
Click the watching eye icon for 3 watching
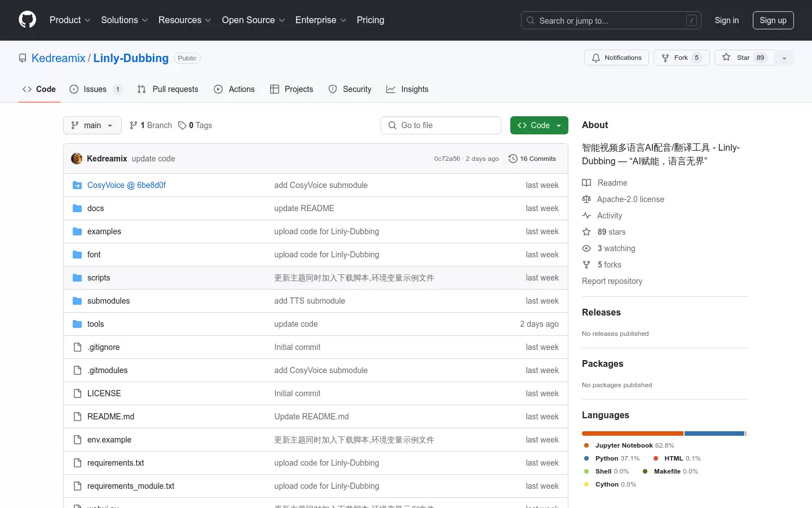pyautogui.click(x=586, y=248)
